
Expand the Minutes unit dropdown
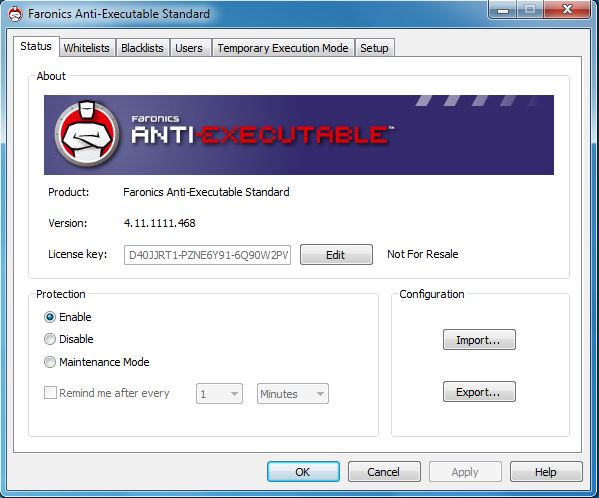point(293,394)
